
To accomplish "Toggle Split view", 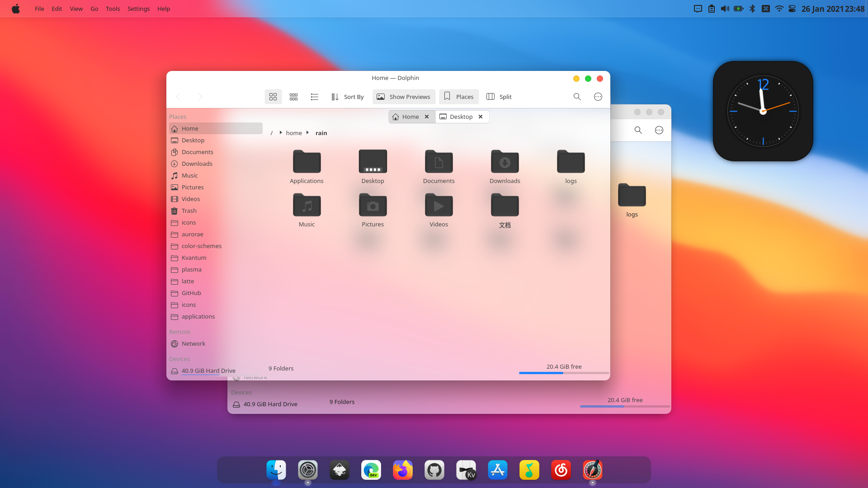I will click(499, 97).
